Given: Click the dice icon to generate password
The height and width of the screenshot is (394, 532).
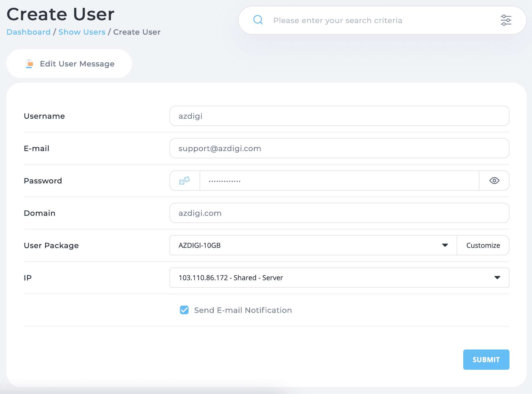Looking at the screenshot, I should [x=184, y=181].
